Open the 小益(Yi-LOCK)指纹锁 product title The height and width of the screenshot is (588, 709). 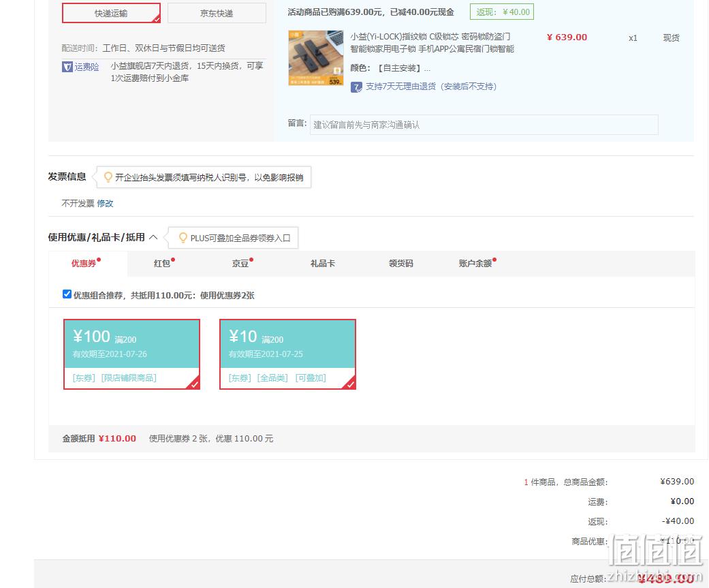[x=432, y=42]
